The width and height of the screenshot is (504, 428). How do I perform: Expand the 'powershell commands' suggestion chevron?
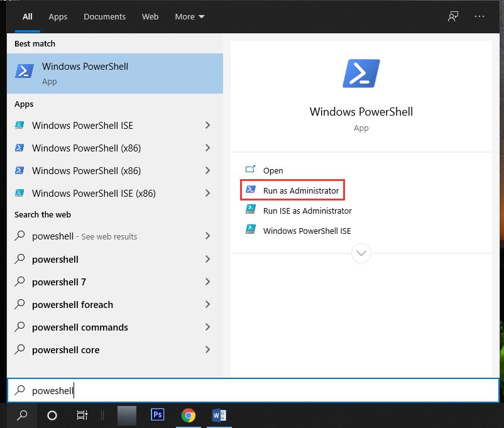(207, 327)
